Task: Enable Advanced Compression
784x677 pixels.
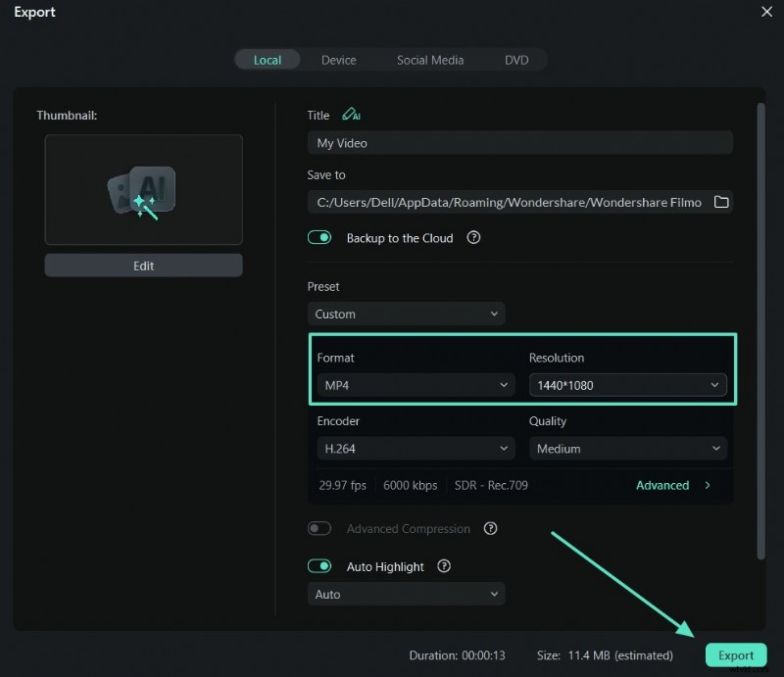Action: pos(319,528)
